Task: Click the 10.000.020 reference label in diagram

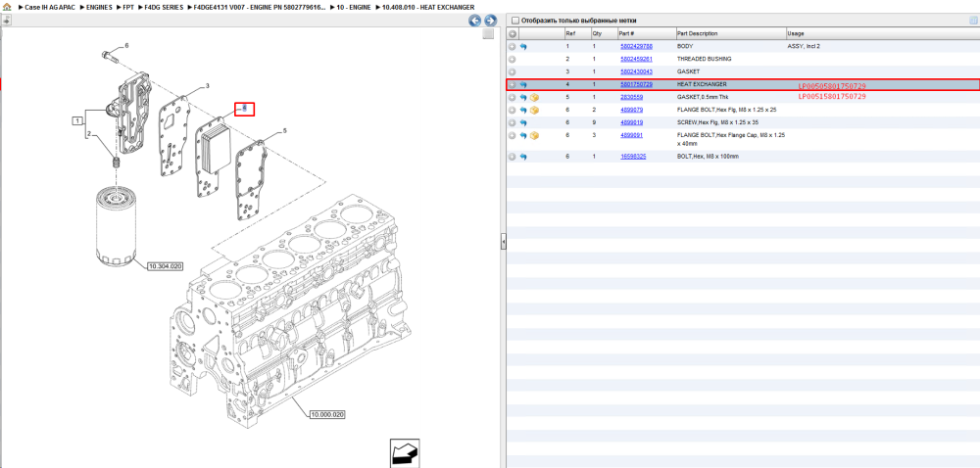Action: (327, 414)
